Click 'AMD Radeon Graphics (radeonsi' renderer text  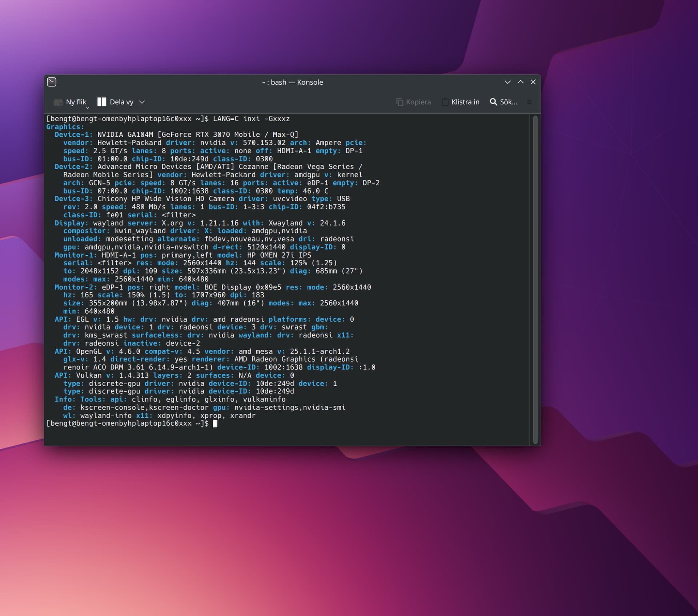[296, 360]
